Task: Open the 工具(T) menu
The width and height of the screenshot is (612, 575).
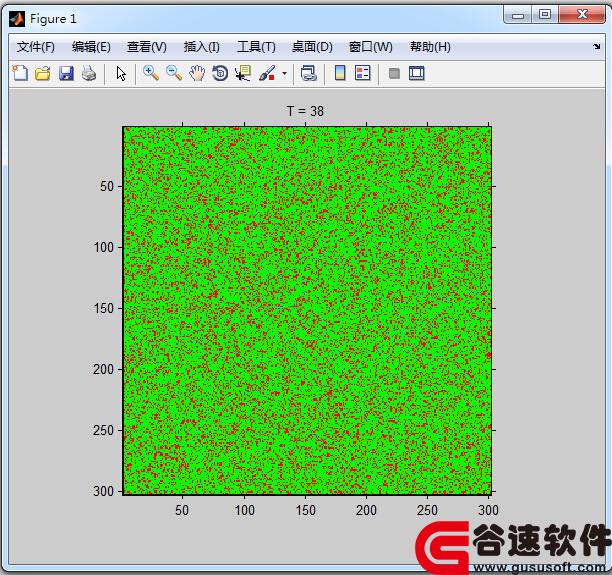Action: pyautogui.click(x=256, y=47)
